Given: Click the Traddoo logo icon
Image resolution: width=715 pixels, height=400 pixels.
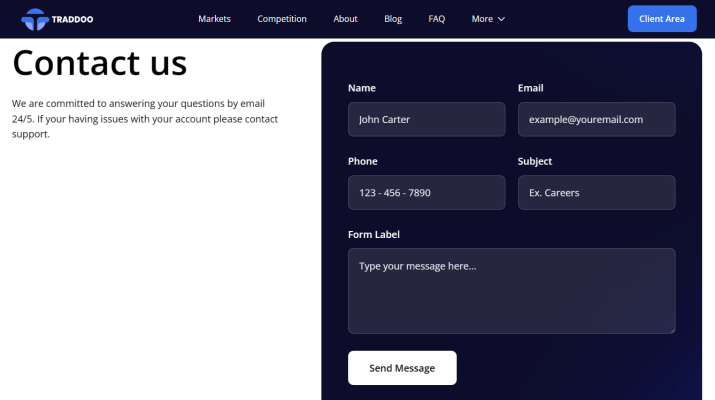Looking at the screenshot, I should [x=35, y=19].
